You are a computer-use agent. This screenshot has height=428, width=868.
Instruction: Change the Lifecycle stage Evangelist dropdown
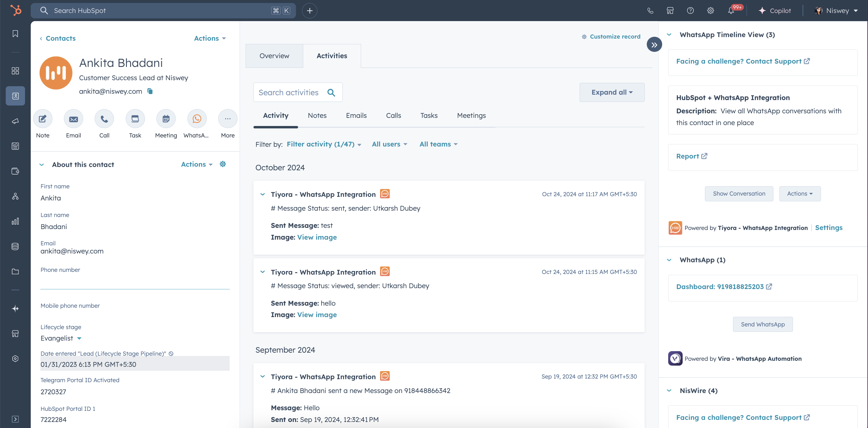(x=61, y=338)
